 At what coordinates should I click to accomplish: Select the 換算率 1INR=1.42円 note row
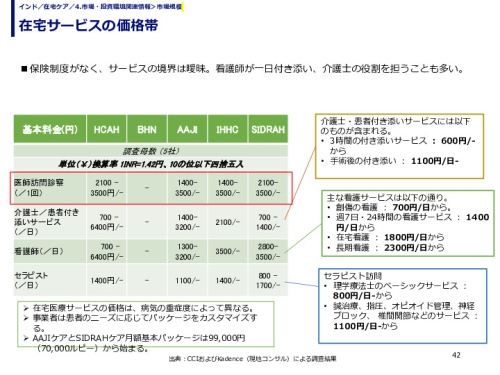click(x=151, y=164)
